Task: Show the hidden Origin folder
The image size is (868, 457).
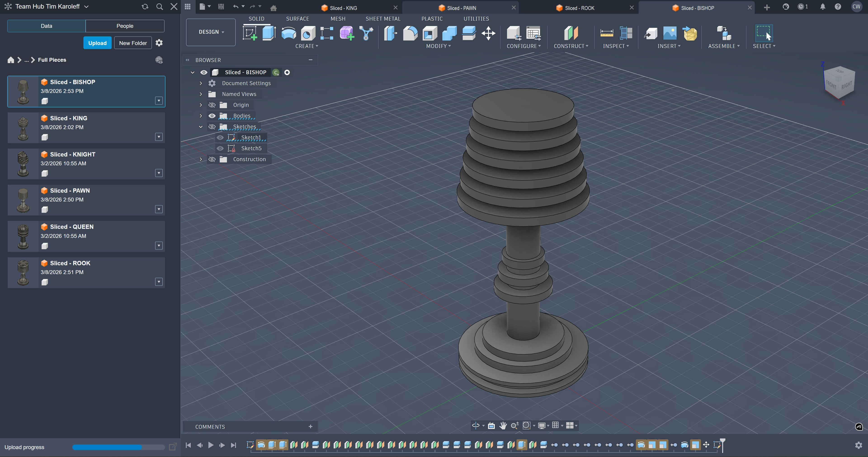Action: pos(212,105)
